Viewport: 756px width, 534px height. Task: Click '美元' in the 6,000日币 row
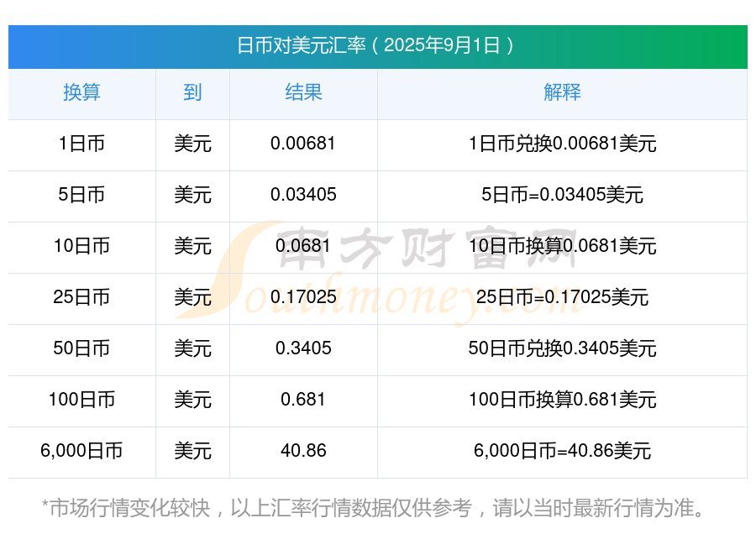tap(192, 451)
